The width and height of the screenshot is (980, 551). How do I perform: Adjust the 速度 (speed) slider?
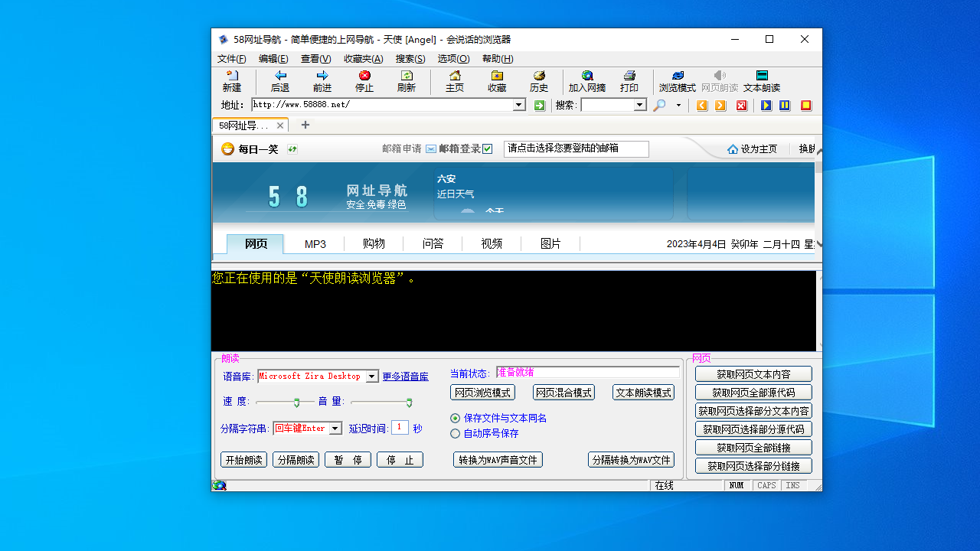[x=295, y=401]
